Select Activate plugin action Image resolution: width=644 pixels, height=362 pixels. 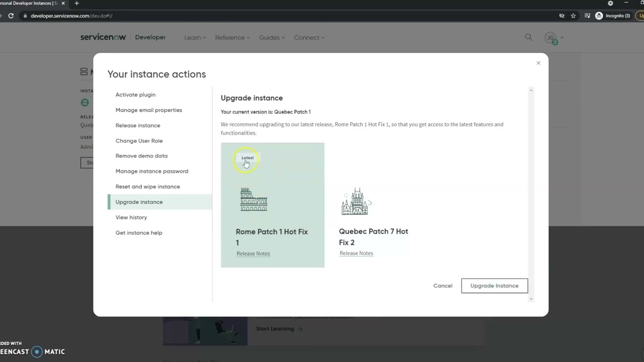[x=135, y=95]
